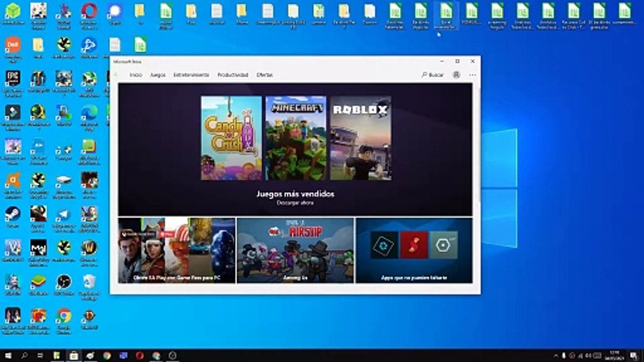Maximize the Microsoft Store window
Image resolution: width=644 pixels, height=362 pixels.
pos(457,61)
